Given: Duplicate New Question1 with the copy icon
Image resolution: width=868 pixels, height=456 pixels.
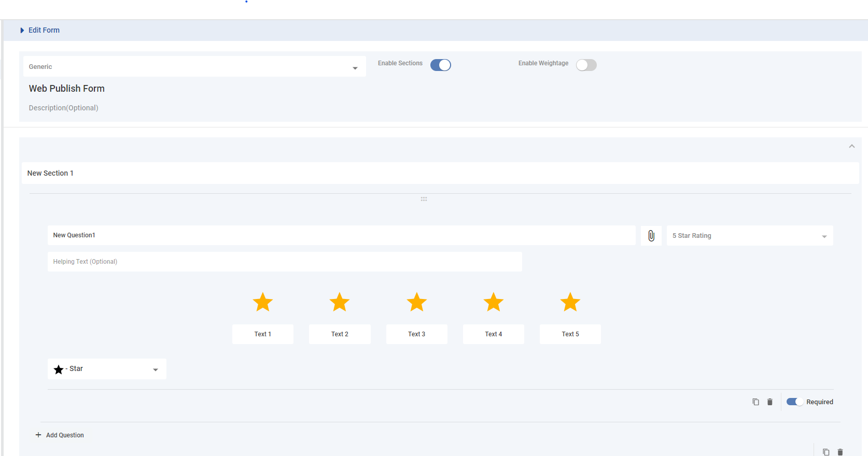Looking at the screenshot, I should click(755, 402).
